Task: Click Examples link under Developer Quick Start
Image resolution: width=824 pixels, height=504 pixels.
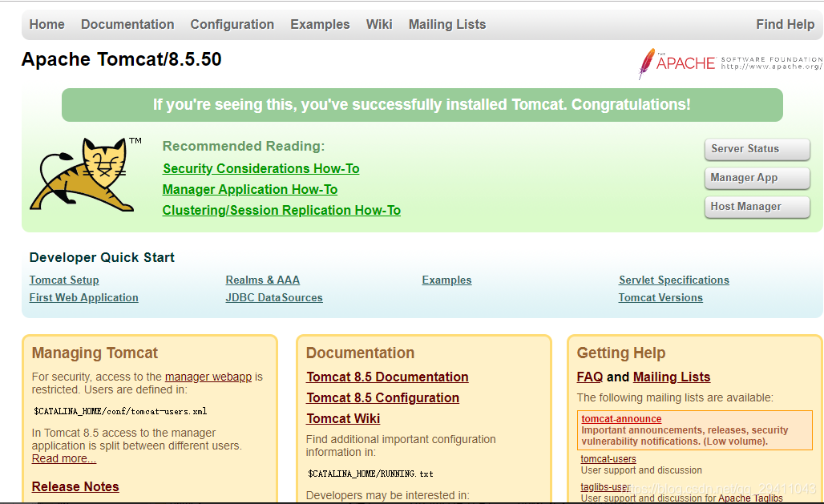Action: click(446, 280)
